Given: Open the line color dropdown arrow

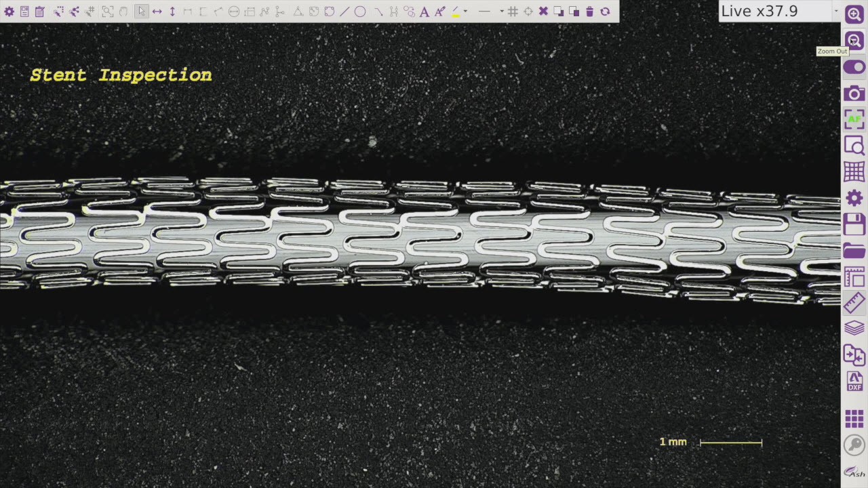Looking at the screenshot, I should 465,12.
